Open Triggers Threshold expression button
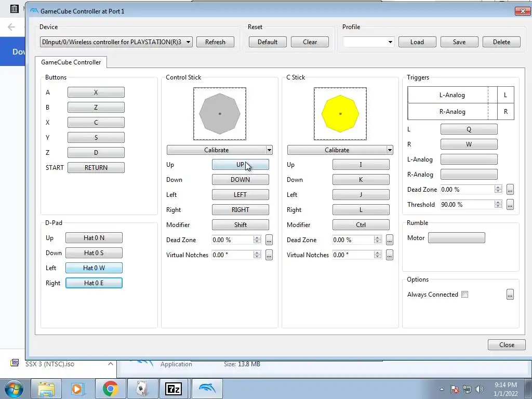 click(510, 205)
